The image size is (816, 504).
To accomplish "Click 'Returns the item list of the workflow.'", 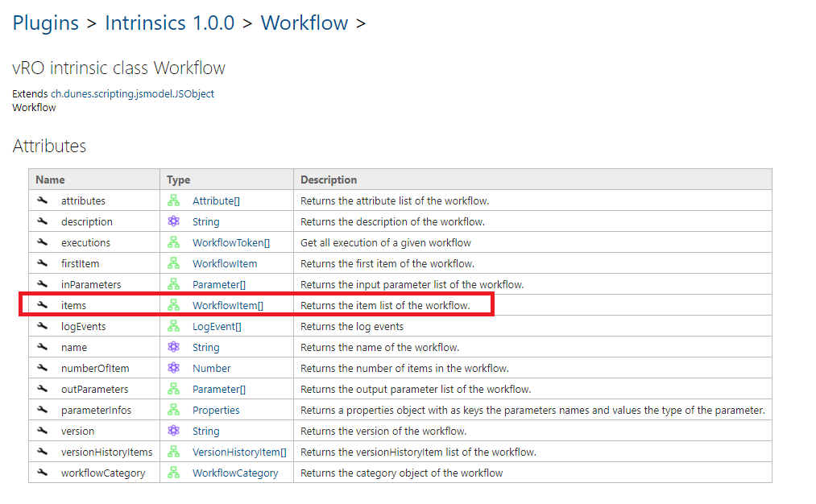I will [385, 305].
